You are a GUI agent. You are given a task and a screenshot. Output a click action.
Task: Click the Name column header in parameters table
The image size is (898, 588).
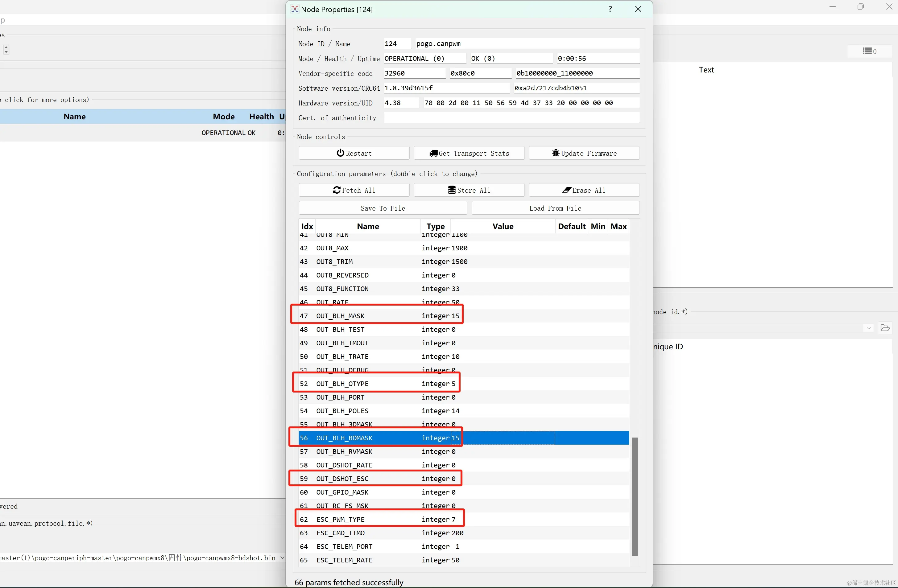[367, 226]
